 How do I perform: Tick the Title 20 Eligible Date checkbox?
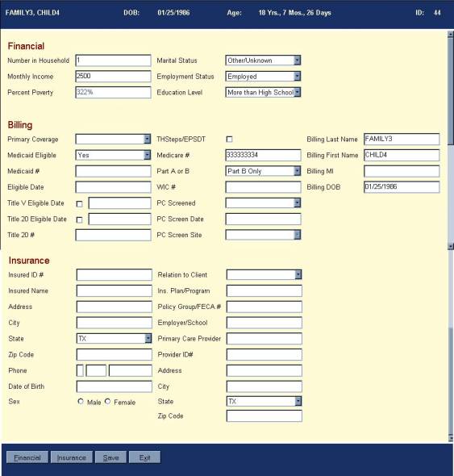[79, 219]
